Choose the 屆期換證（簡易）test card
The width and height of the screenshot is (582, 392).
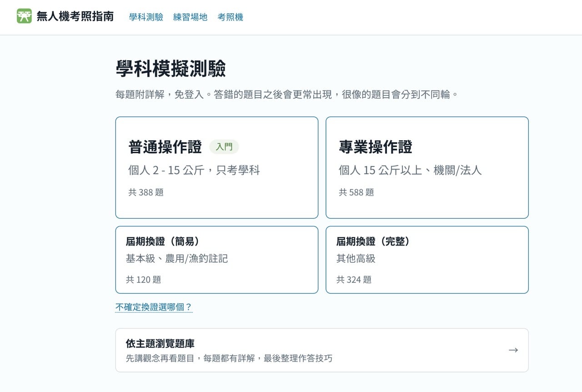point(217,260)
